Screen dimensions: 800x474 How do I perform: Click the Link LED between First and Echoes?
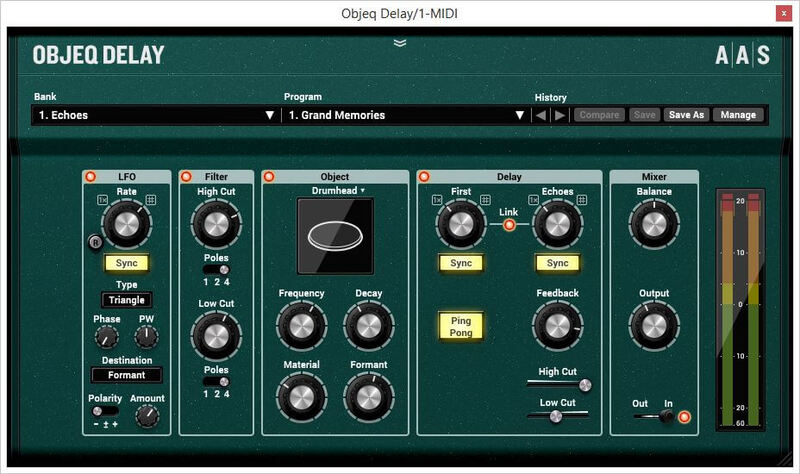click(x=509, y=225)
